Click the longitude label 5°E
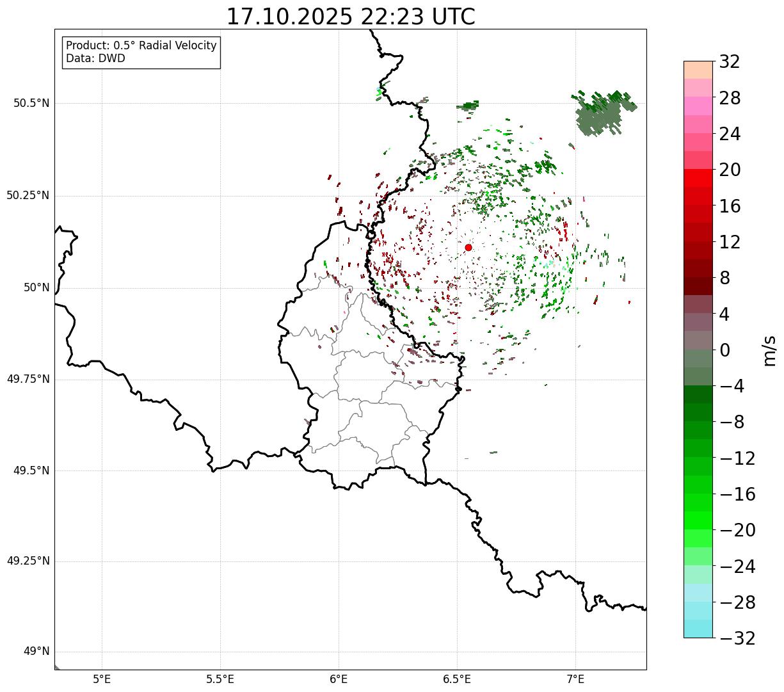The image size is (784, 692). pyautogui.click(x=102, y=679)
